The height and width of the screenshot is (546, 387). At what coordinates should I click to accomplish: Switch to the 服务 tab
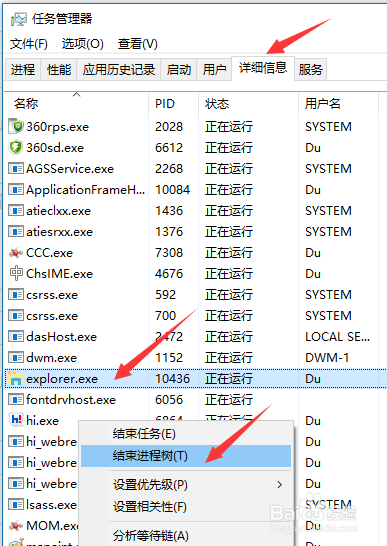click(x=310, y=70)
